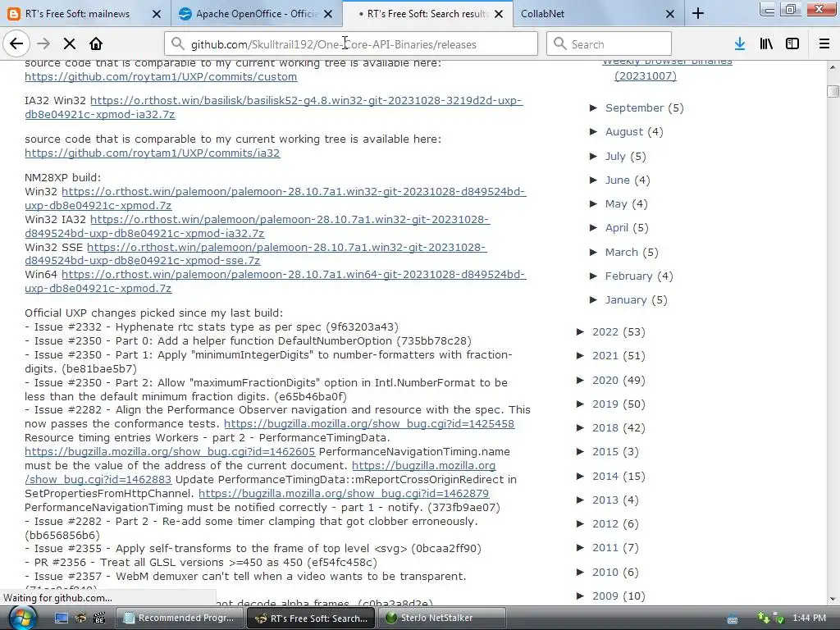The width and height of the screenshot is (840, 630).
Task: Expand the 2009 (10) archive year
Action: (580, 596)
